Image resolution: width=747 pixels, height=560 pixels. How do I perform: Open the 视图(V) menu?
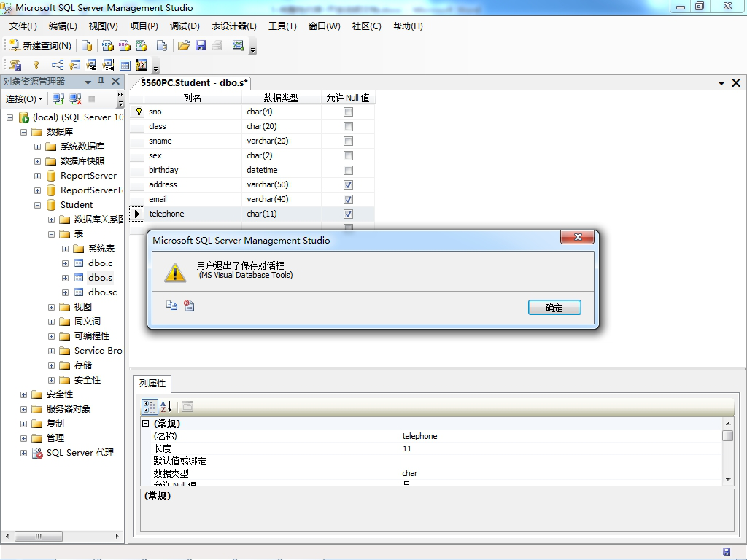tap(104, 26)
